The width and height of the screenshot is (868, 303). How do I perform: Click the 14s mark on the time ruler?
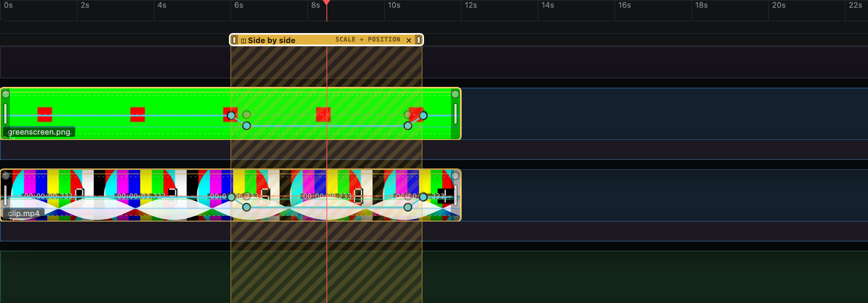(547, 5)
